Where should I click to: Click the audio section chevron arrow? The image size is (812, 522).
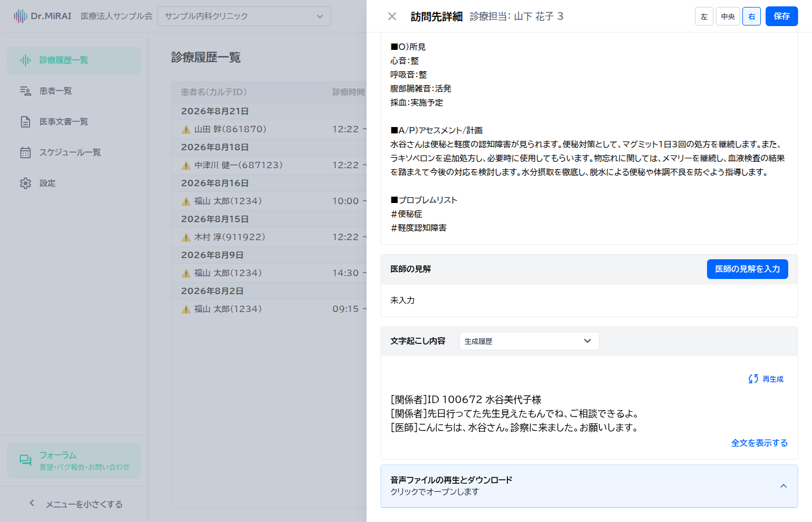point(784,486)
